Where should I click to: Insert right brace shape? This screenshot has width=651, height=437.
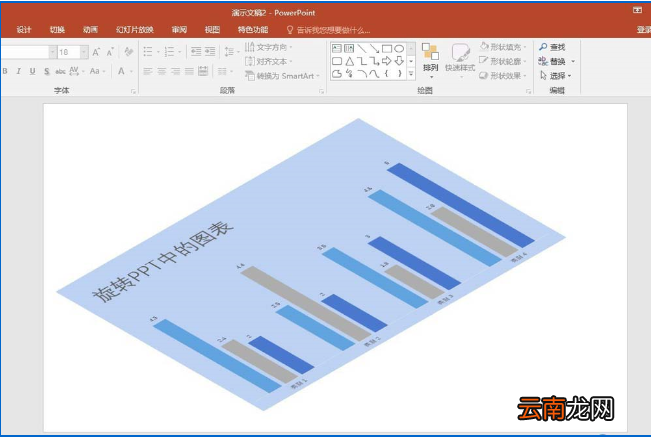click(x=399, y=74)
